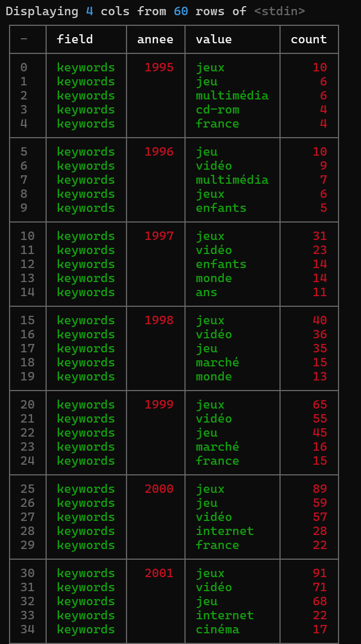The height and width of the screenshot is (644, 361).
Task: Select the 2001 year cell
Action: 159,573
